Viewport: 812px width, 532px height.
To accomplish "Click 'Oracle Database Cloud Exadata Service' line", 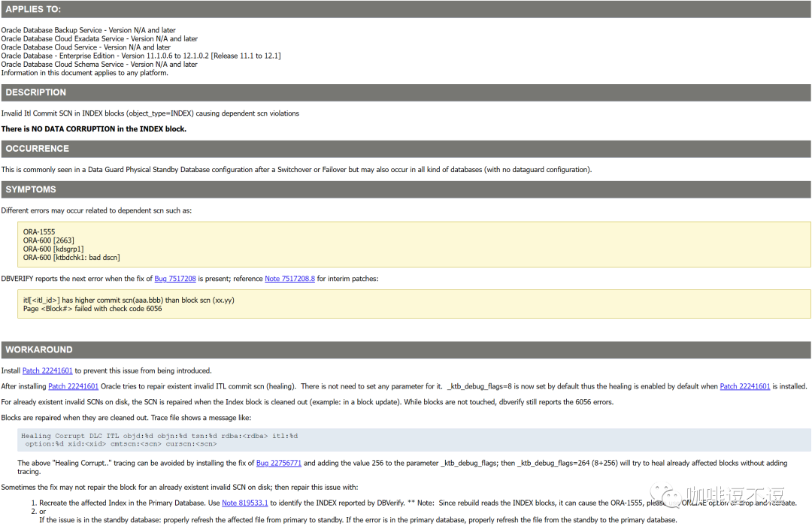I will 99,39.
